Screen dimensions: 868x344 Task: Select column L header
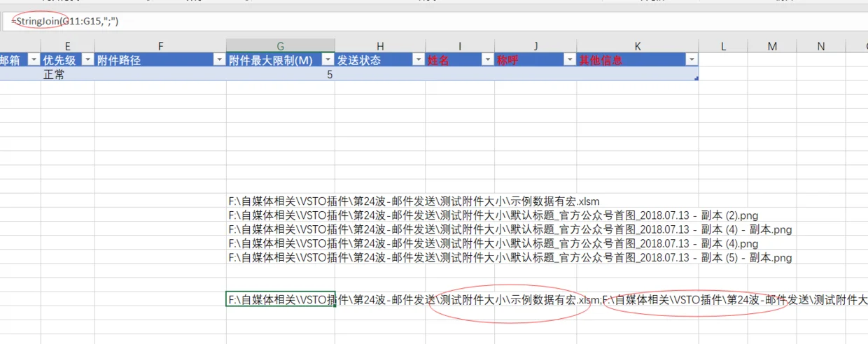723,46
